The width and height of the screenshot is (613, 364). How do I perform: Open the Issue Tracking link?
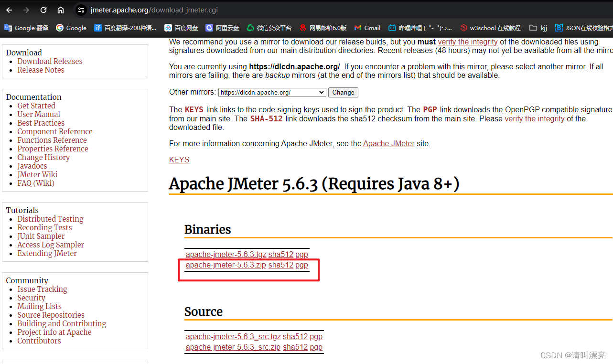(x=42, y=289)
